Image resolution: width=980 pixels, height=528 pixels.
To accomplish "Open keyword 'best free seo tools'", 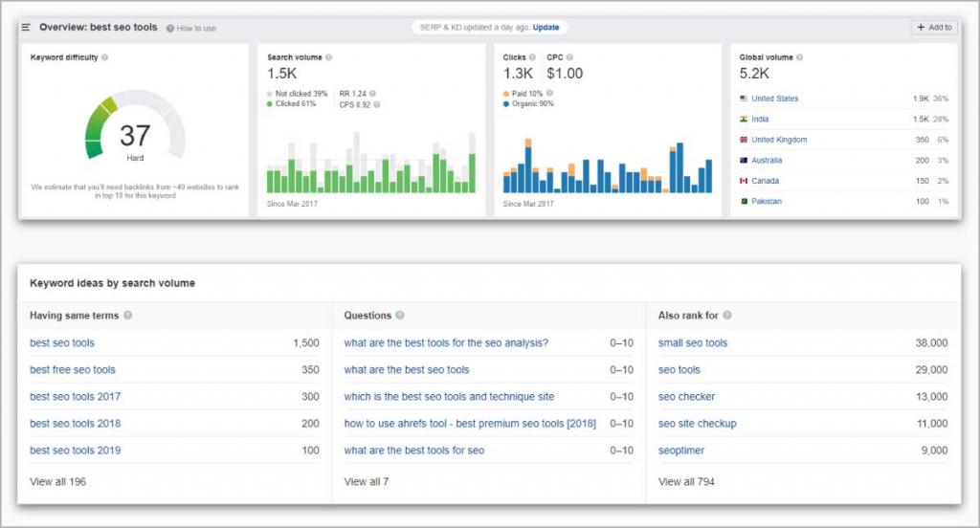I will coord(73,370).
